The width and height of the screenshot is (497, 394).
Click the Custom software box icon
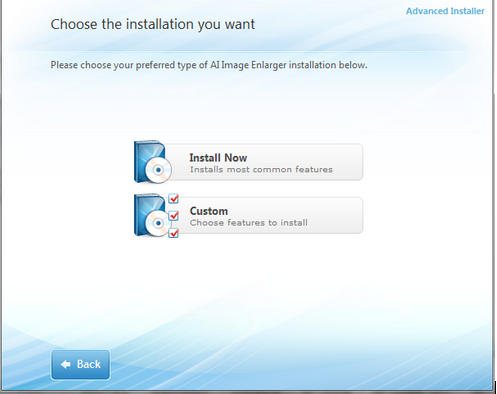[156, 215]
